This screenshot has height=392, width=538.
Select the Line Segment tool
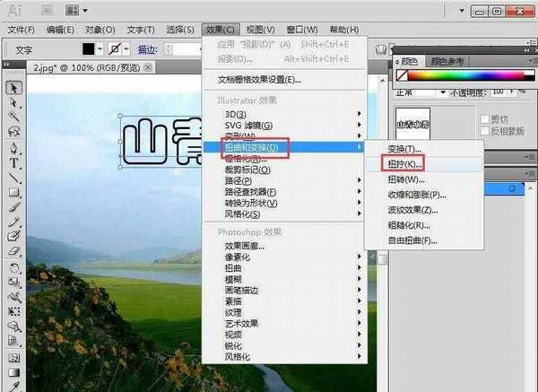pyautogui.click(x=14, y=178)
